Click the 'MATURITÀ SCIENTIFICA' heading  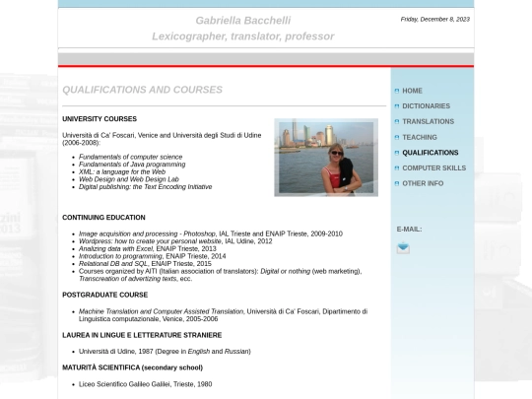point(132,367)
